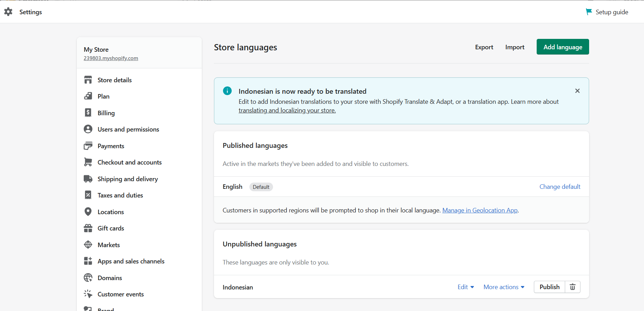
Task: Click the English language row label
Action: (x=232, y=187)
